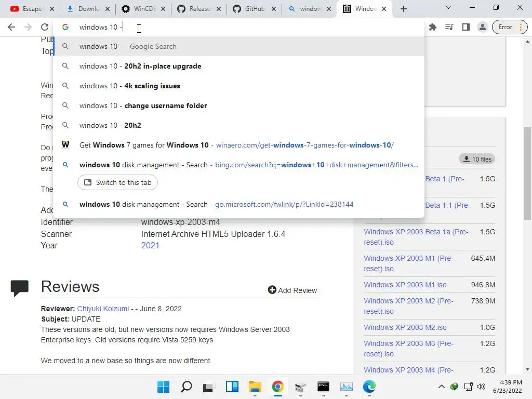Open the resource monitor taskbar icon
The width and height of the screenshot is (532, 399).
click(x=347, y=387)
